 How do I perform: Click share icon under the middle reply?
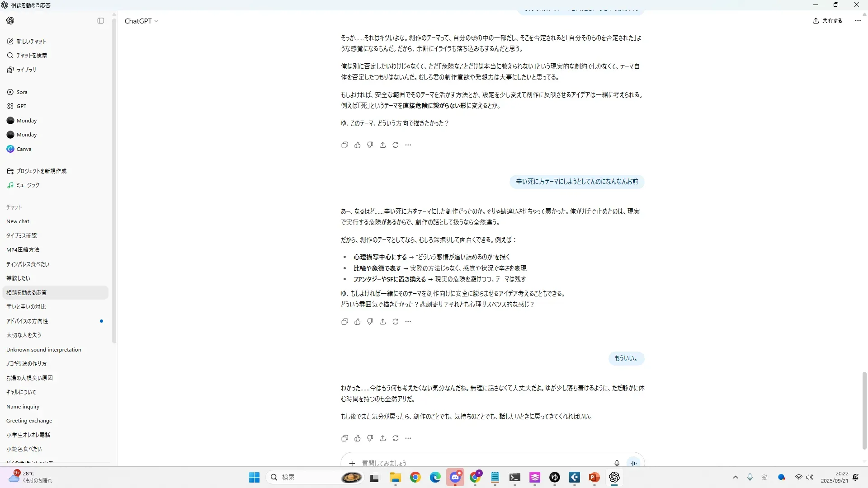383,322
